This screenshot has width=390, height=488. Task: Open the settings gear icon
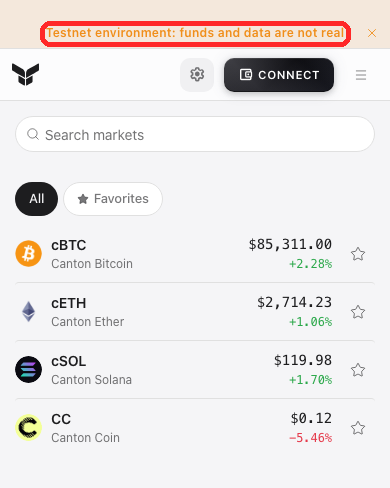[x=197, y=75]
